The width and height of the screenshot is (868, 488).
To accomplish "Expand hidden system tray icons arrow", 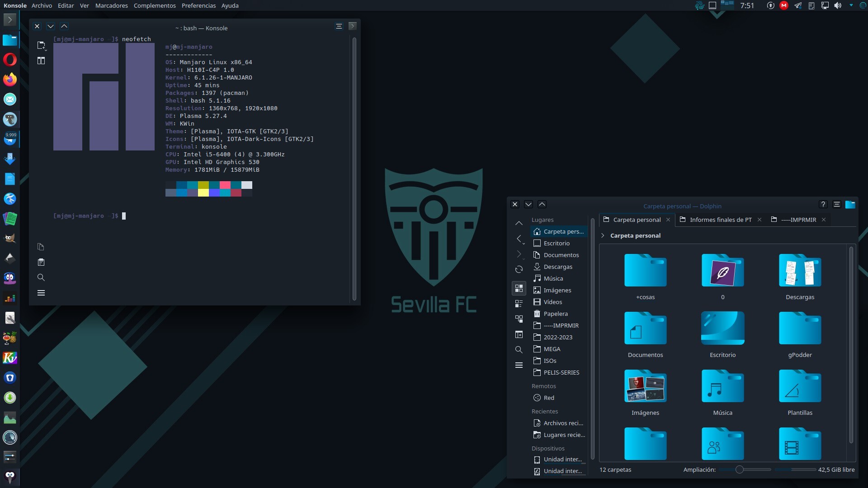I will click(851, 5).
